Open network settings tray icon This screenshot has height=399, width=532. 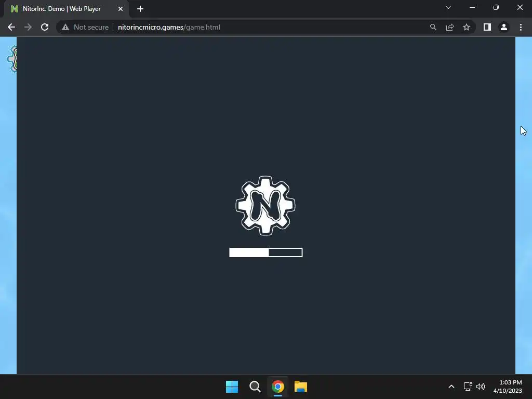pyautogui.click(x=468, y=387)
